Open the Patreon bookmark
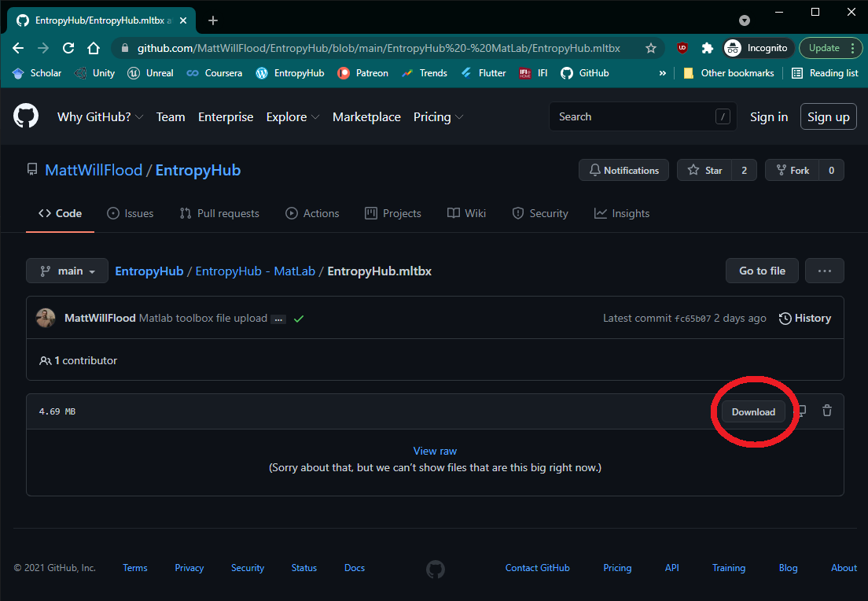Viewport: 868px width, 601px height. [363, 73]
